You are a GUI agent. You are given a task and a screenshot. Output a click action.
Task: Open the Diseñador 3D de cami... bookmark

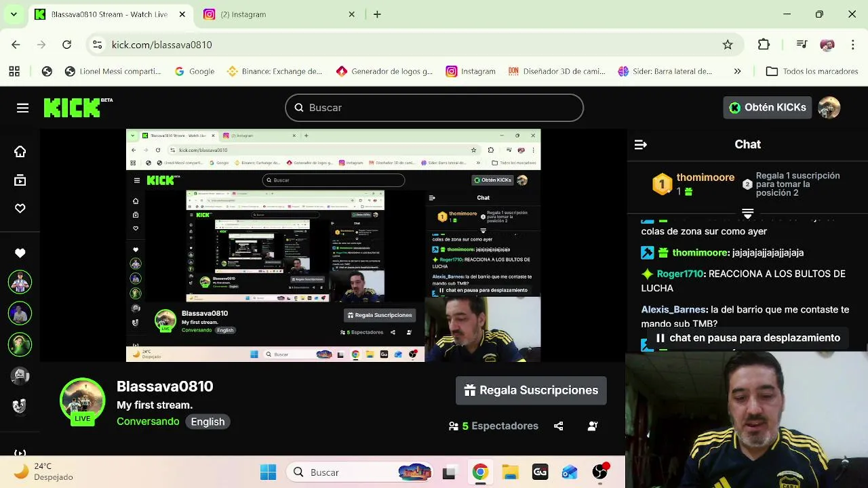556,71
